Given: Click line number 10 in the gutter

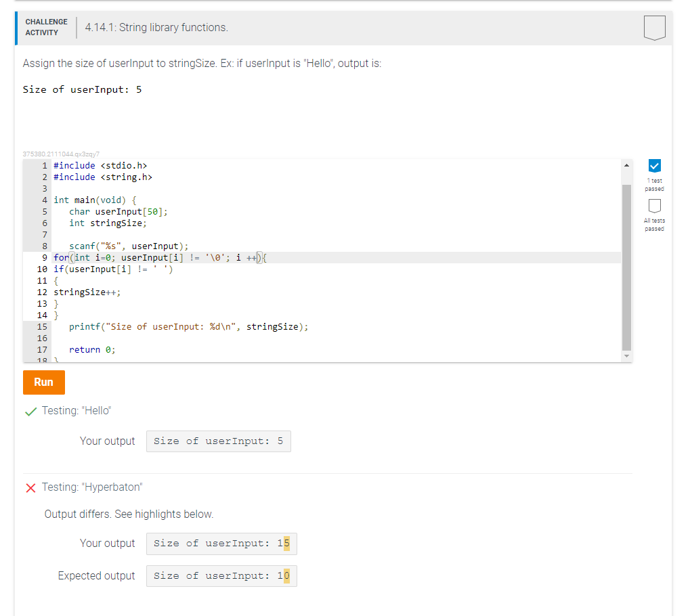Looking at the screenshot, I should [42, 269].
